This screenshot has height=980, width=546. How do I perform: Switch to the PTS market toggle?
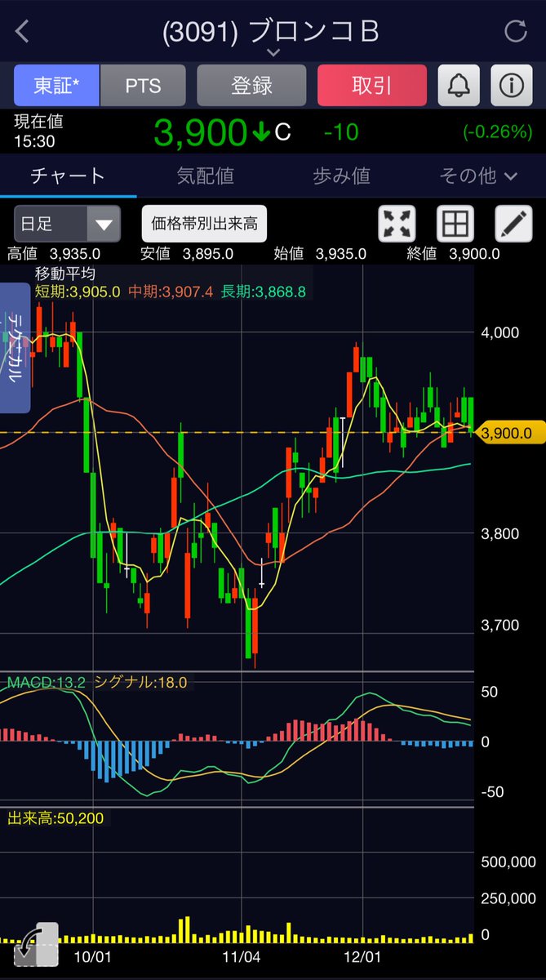(143, 85)
